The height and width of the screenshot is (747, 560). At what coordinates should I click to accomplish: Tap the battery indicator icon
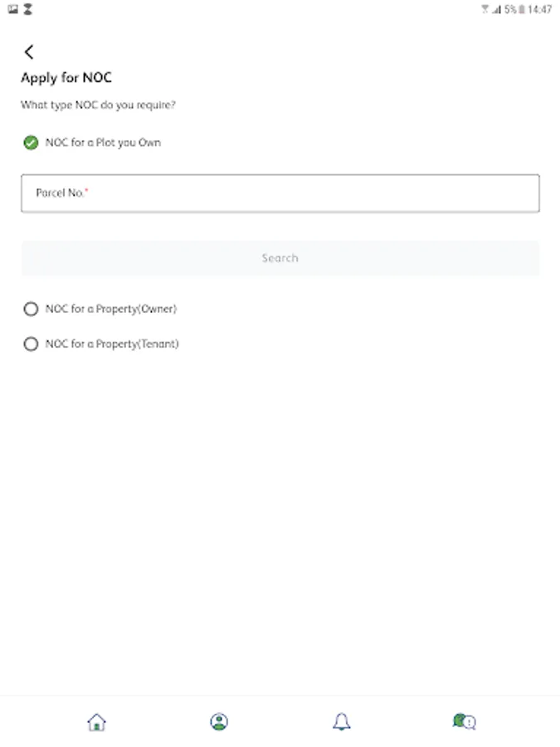tap(522, 10)
